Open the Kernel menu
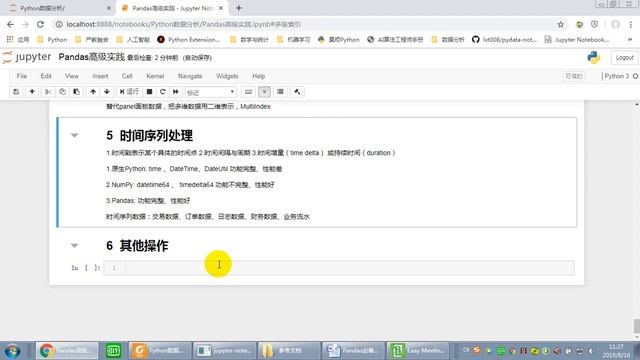Viewport: 640px width, 360px height. [155, 76]
